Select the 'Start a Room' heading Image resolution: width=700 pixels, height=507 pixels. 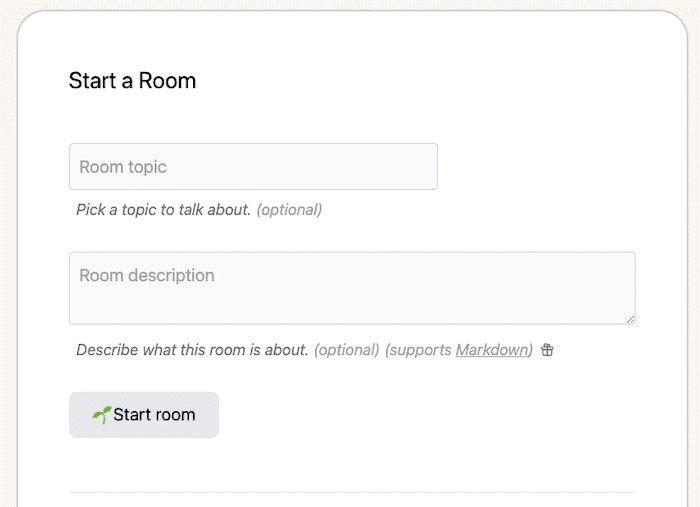point(132,81)
